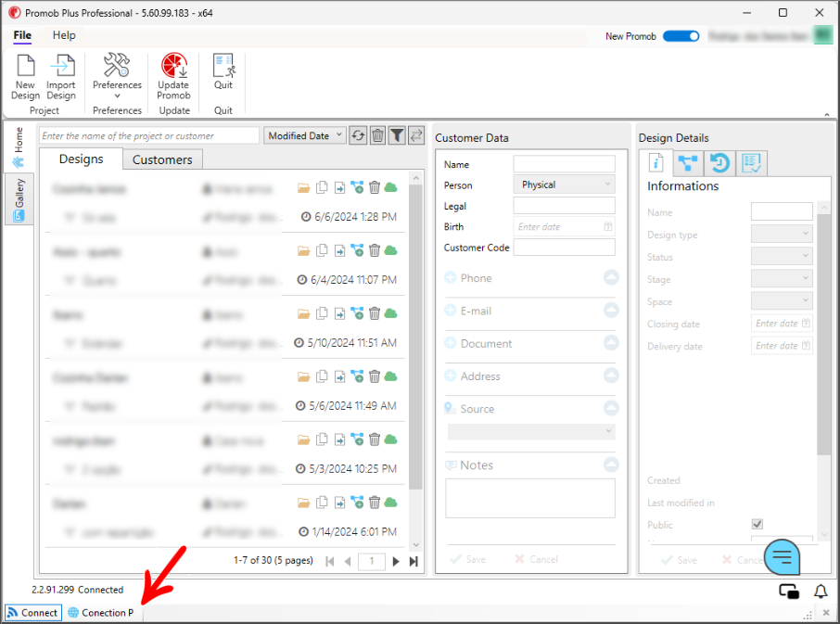Click the Quit ribbon icon
Viewport: 840px width, 624px height.
223,71
